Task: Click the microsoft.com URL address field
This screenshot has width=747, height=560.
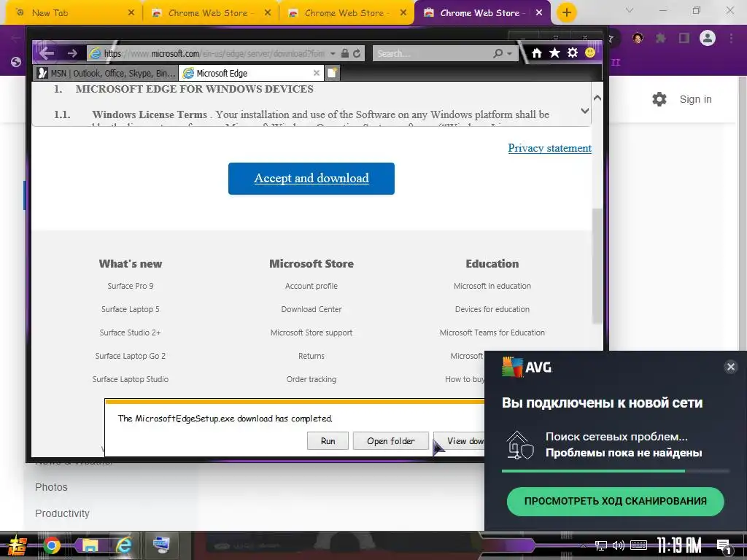Action: 214,53
